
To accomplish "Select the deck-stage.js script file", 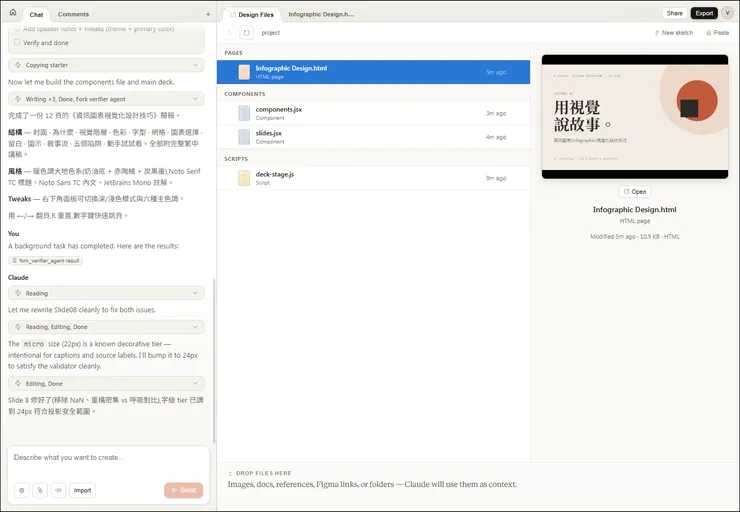I will point(373,178).
